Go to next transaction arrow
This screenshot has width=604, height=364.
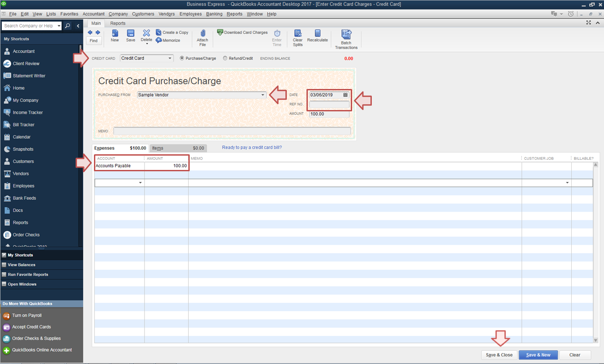click(x=98, y=32)
